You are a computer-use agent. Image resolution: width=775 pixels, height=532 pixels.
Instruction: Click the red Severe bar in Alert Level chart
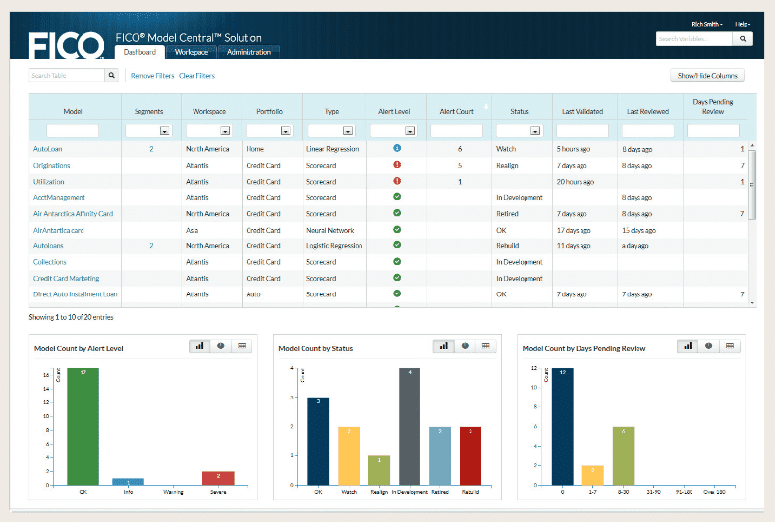coord(218,478)
